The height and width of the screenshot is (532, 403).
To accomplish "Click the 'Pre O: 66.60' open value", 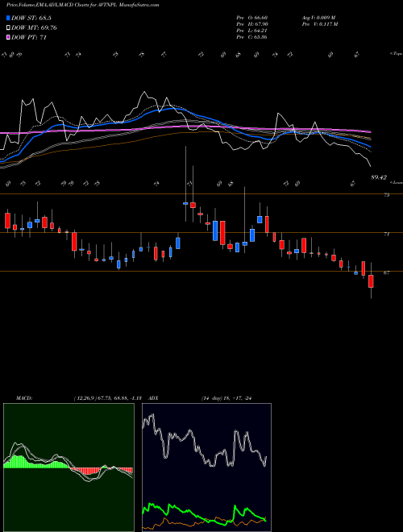I will [x=252, y=18].
